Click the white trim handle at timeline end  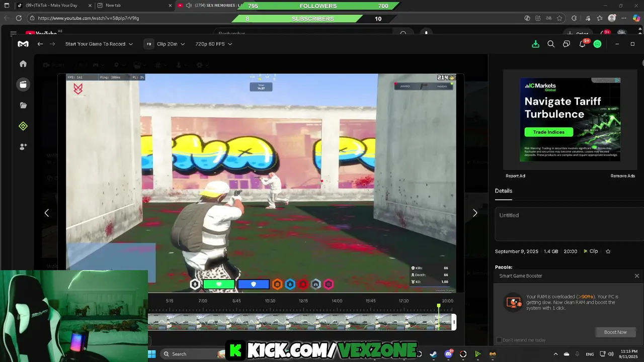454,322
